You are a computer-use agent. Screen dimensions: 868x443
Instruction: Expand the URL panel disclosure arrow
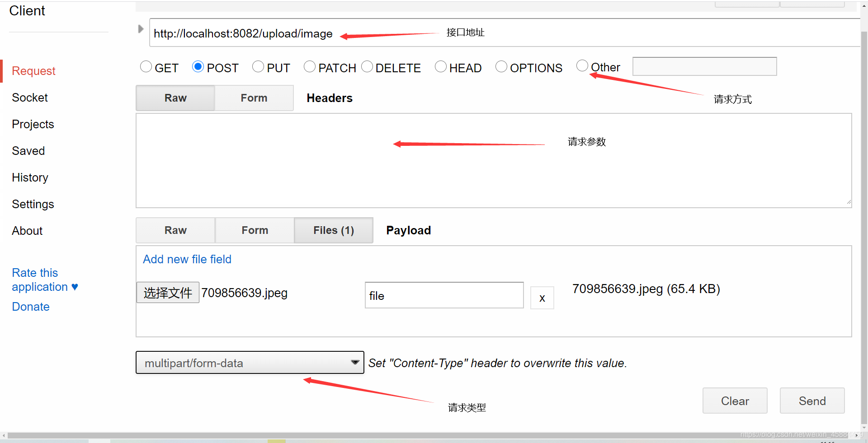tap(141, 28)
